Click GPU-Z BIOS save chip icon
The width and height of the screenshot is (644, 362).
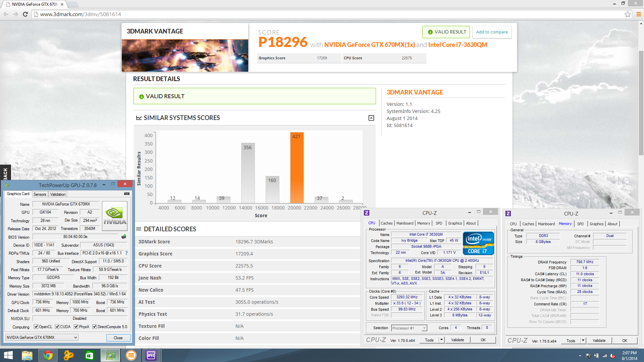124,237
